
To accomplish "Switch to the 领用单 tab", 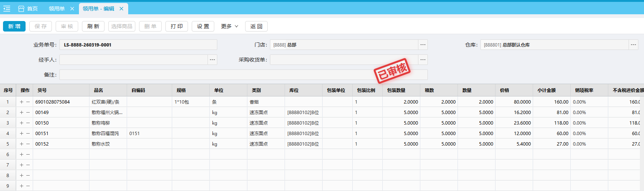I will click(x=57, y=9).
